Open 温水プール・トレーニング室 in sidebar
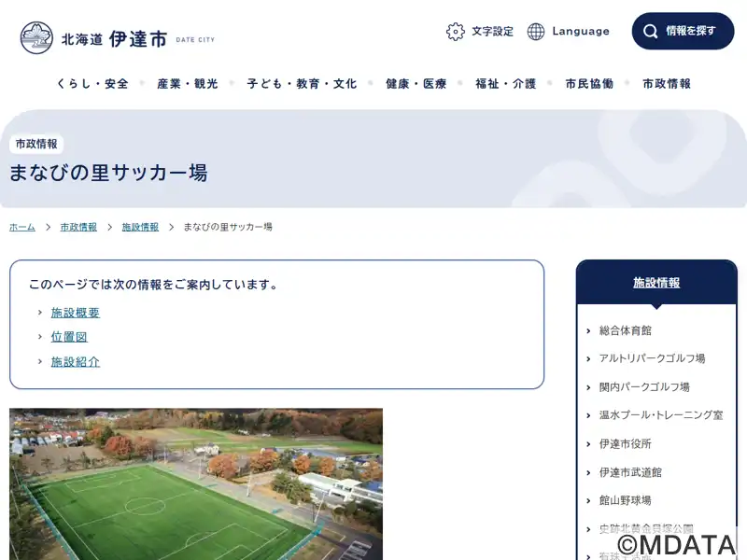The width and height of the screenshot is (747, 560). 661,415
